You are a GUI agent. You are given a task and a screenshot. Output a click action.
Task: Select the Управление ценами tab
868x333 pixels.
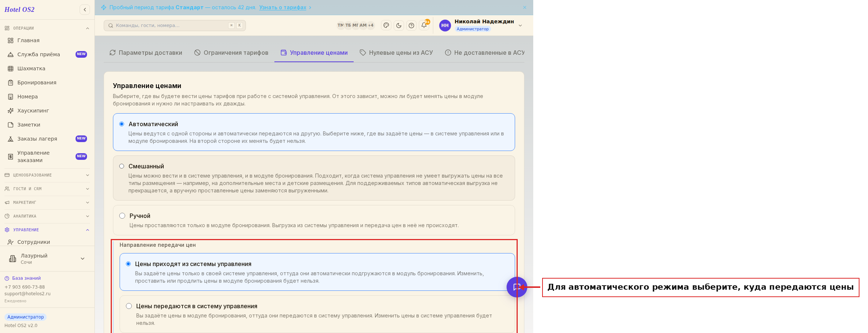click(x=314, y=53)
